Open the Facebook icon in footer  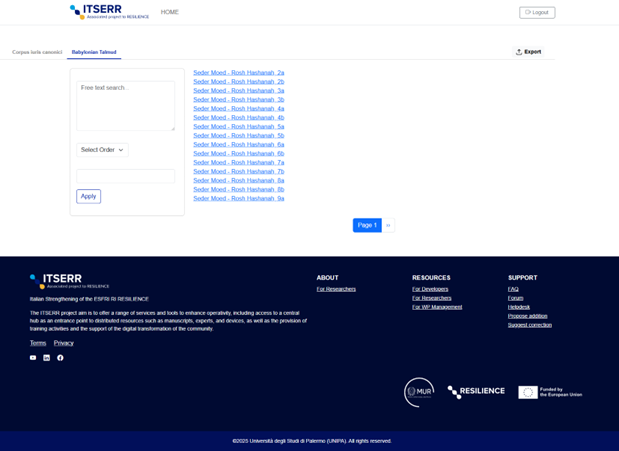click(60, 357)
